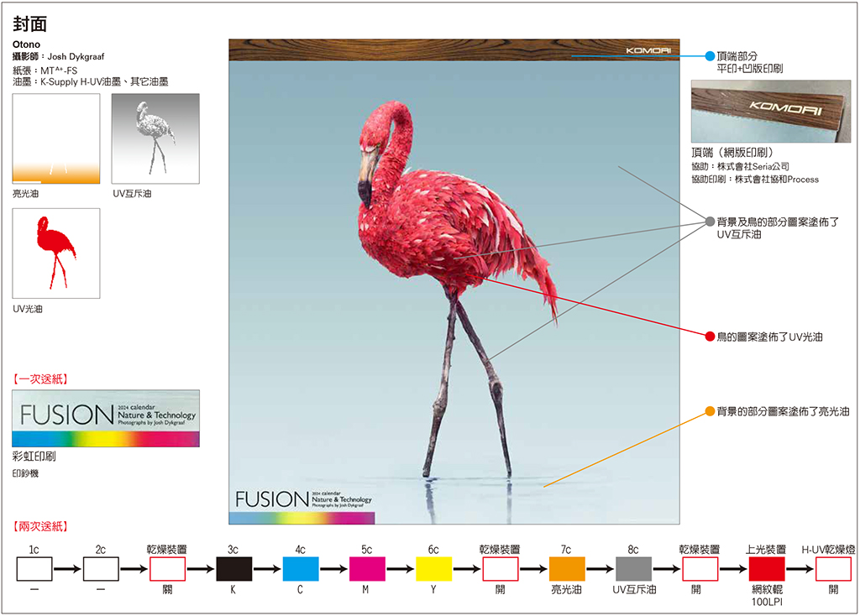Image resolution: width=860 pixels, height=616 pixels.
Task: Click the 乾燥裝置 box between 8c and 上光裝置
Action: [x=700, y=570]
